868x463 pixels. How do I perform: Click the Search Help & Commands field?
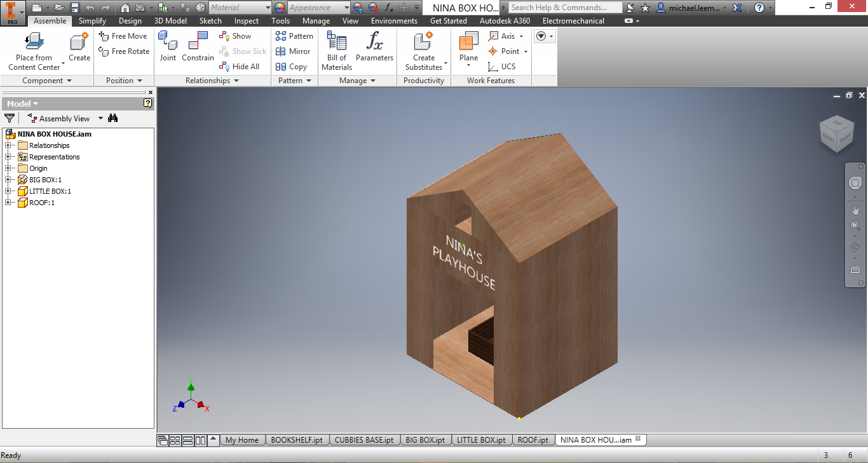(x=566, y=8)
